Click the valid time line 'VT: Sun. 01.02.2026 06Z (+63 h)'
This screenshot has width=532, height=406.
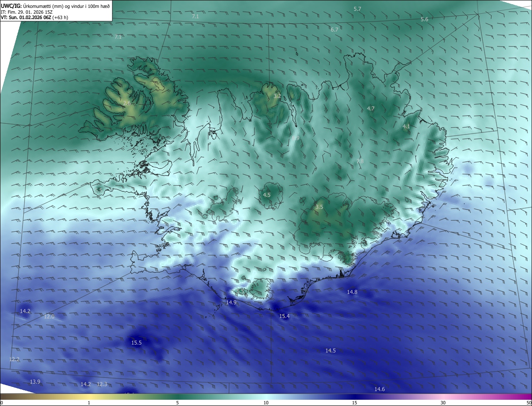pos(34,17)
